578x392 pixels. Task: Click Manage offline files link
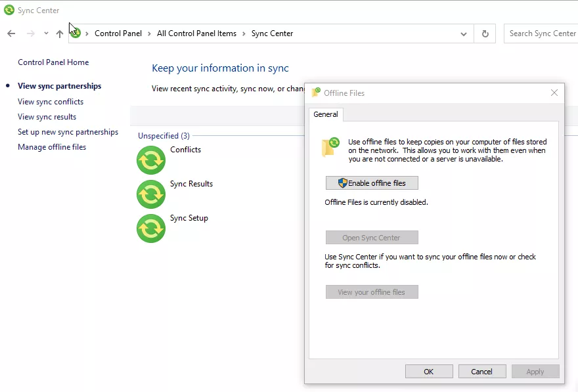pos(52,147)
